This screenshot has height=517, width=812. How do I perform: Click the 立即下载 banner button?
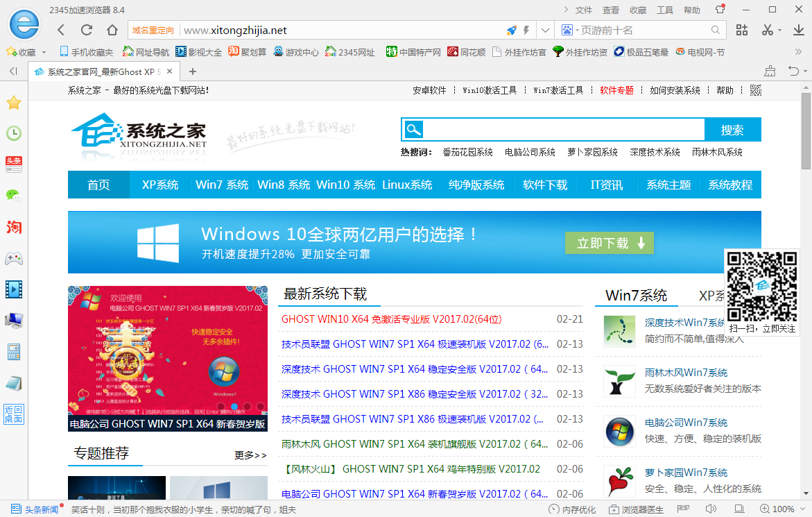(610, 243)
